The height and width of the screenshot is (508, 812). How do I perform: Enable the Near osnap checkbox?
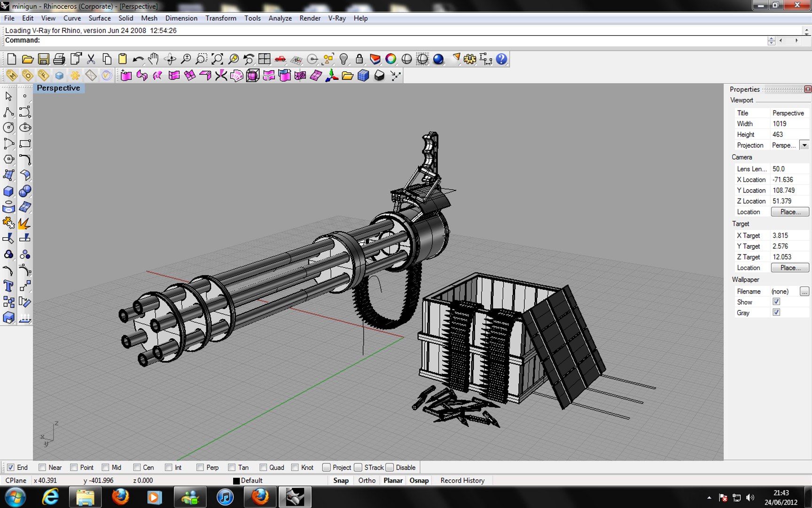pos(42,467)
